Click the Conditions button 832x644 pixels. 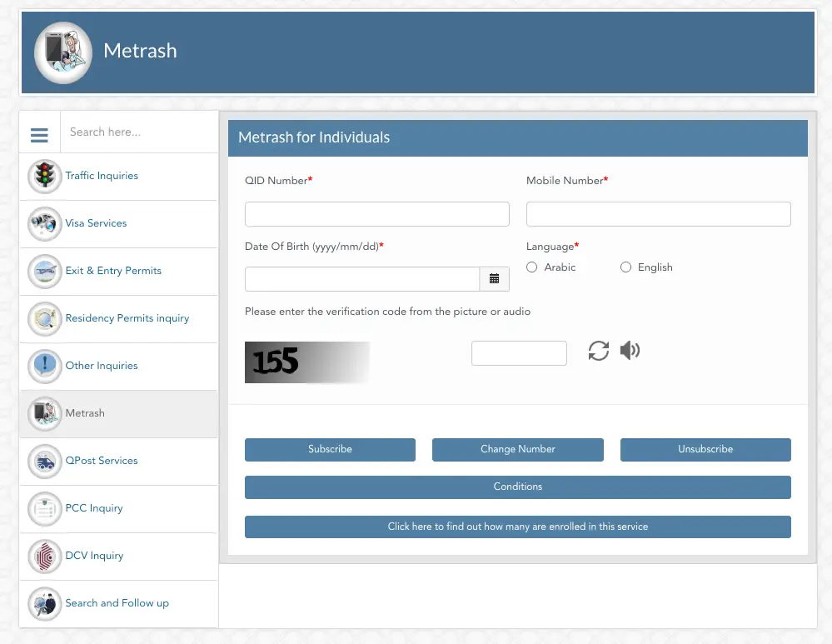coord(517,487)
